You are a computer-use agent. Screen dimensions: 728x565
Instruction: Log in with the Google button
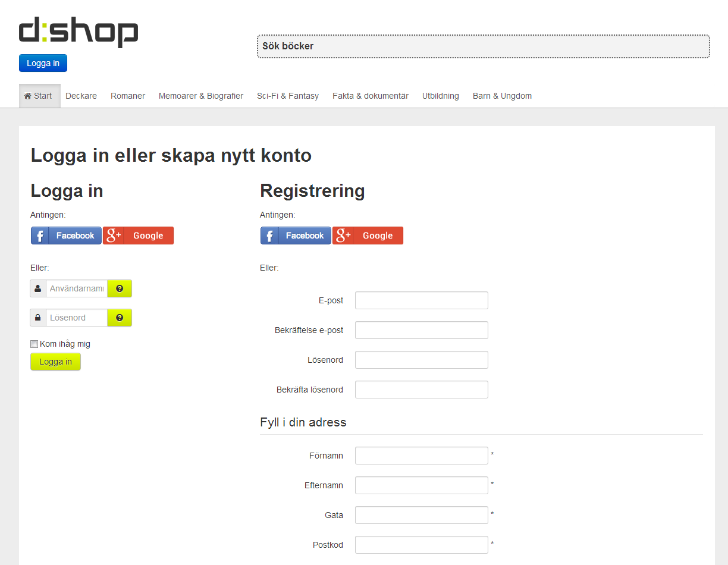click(139, 236)
